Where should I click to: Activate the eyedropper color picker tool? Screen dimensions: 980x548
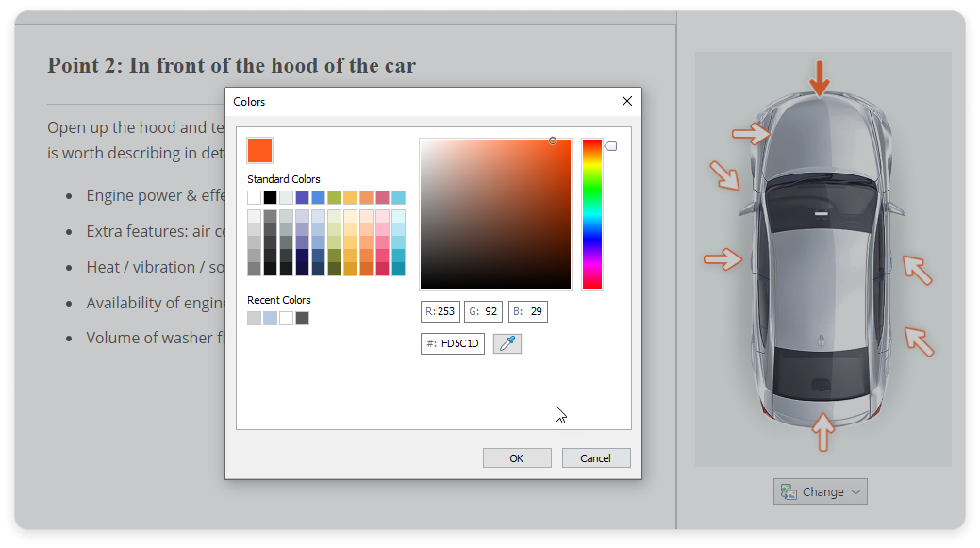pyautogui.click(x=507, y=344)
